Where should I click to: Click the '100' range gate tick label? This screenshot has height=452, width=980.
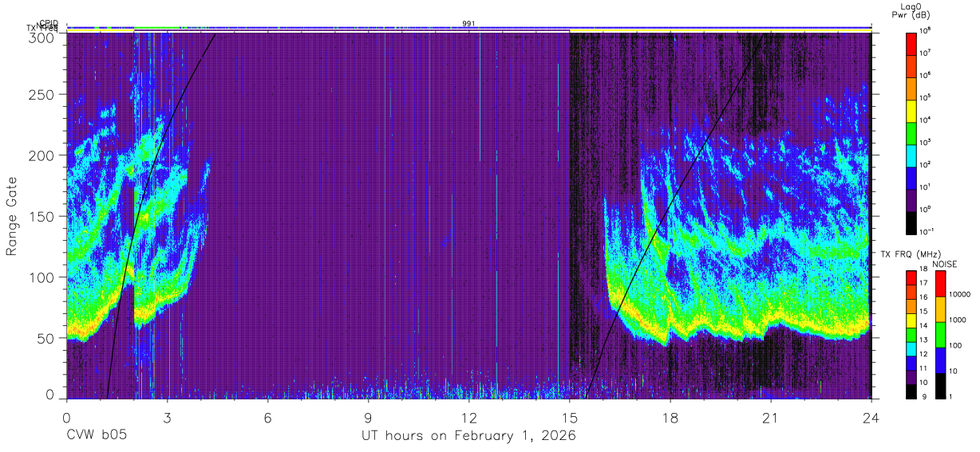click(x=42, y=277)
